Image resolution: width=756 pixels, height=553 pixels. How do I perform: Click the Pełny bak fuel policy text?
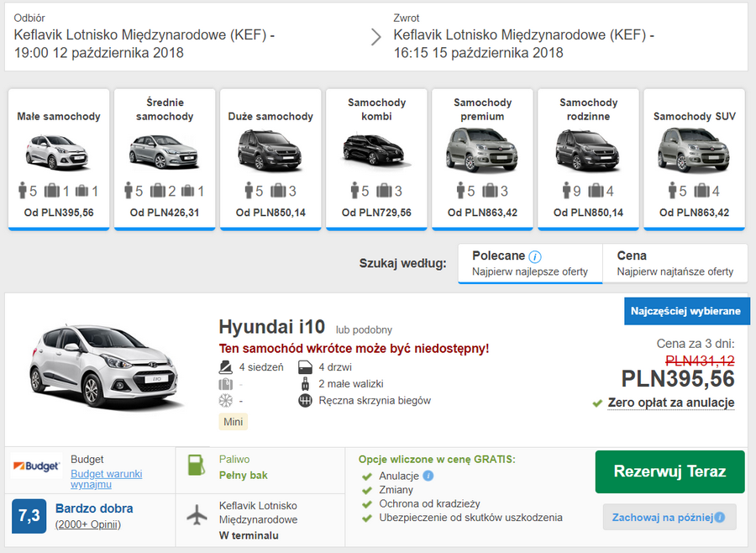[x=243, y=476]
